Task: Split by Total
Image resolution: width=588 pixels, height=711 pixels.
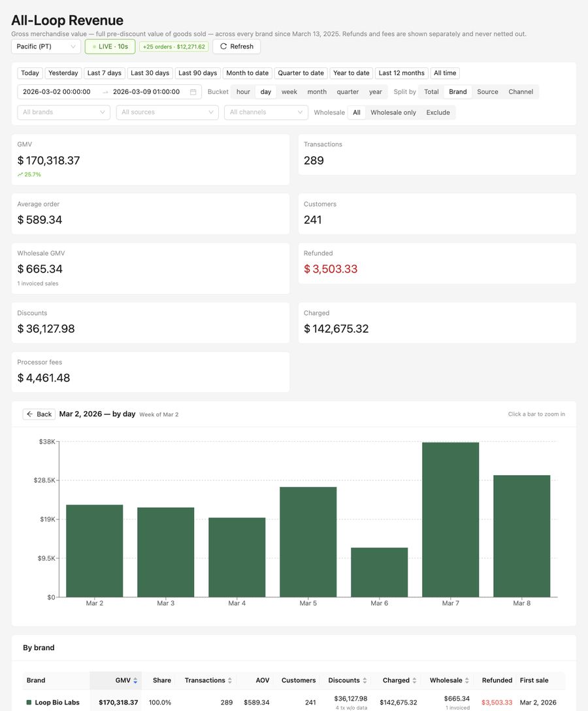Action: pos(431,91)
